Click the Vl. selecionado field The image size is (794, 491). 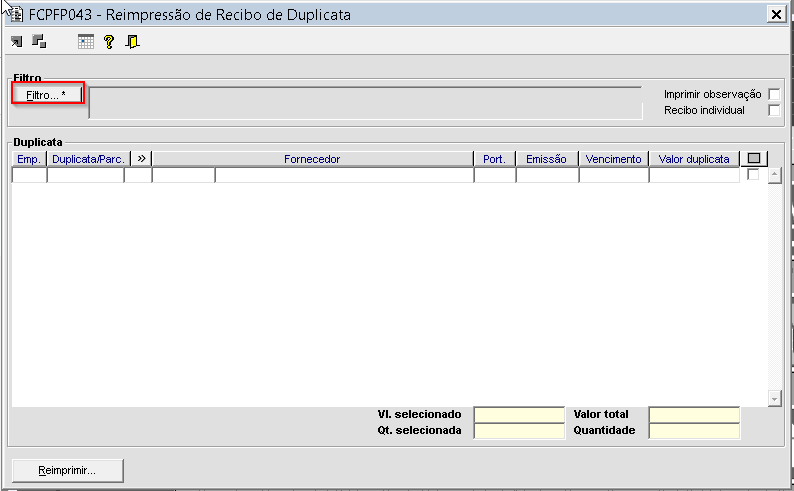click(x=519, y=415)
